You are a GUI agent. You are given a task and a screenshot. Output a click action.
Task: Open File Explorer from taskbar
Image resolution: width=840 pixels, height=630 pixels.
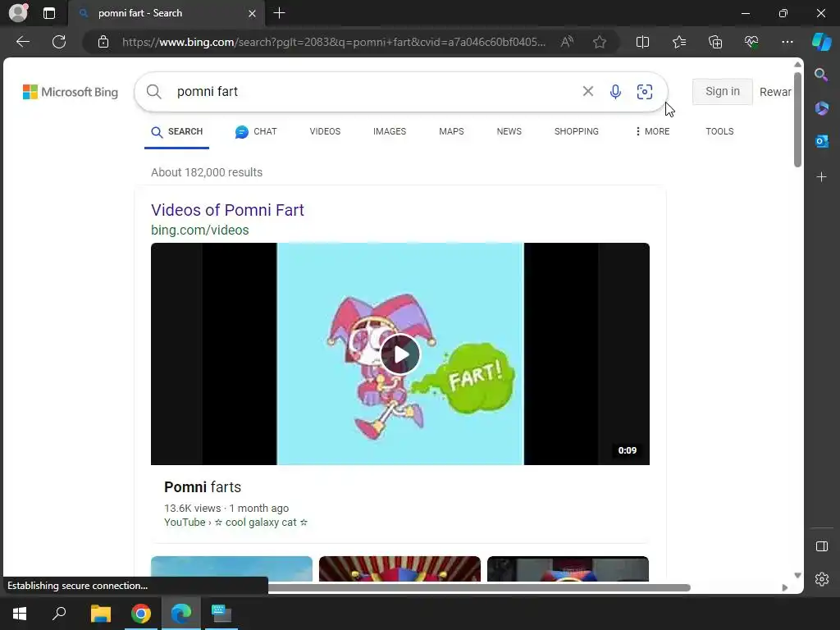[x=100, y=614]
